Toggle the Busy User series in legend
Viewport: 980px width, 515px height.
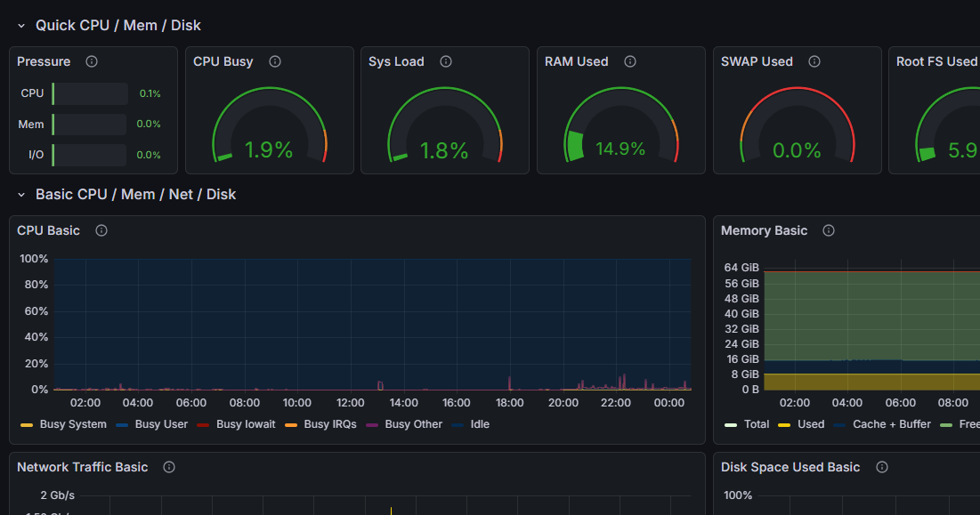161,424
